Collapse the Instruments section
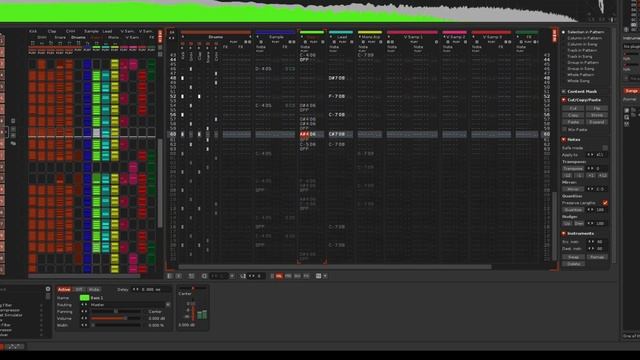The height and width of the screenshot is (360, 640). click(x=564, y=233)
